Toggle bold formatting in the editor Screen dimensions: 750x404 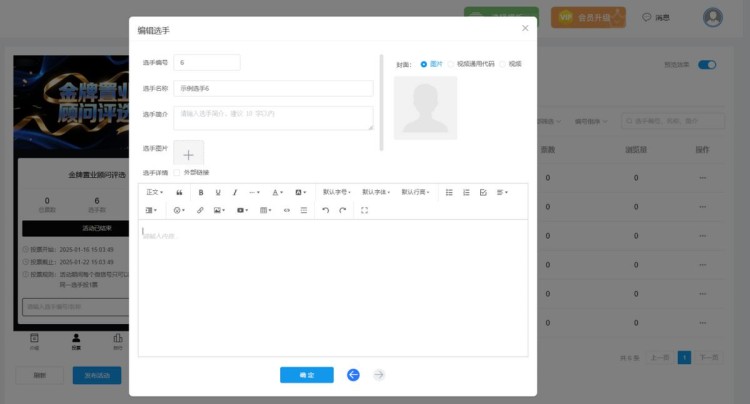(201, 192)
